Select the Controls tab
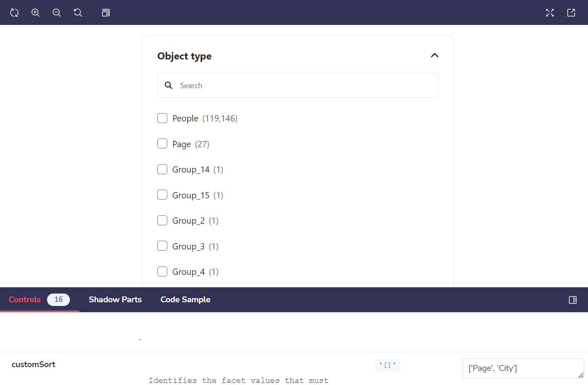 pos(25,299)
